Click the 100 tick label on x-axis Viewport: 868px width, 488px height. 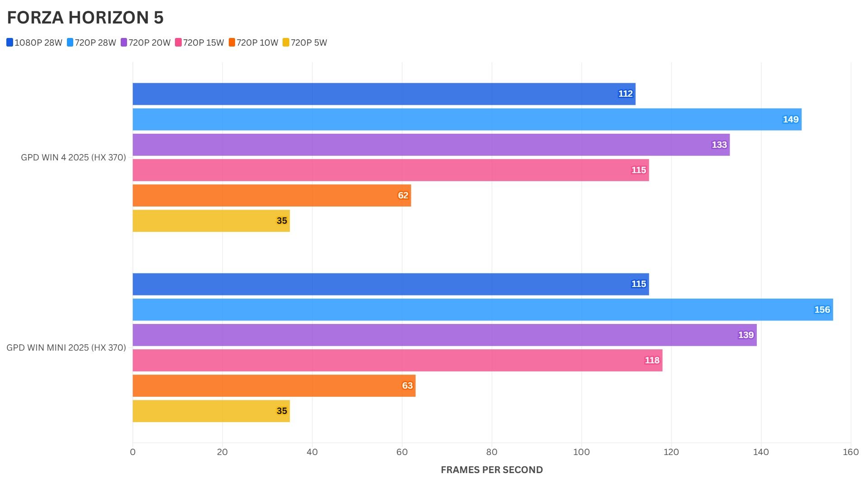click(x=581, y=452)
